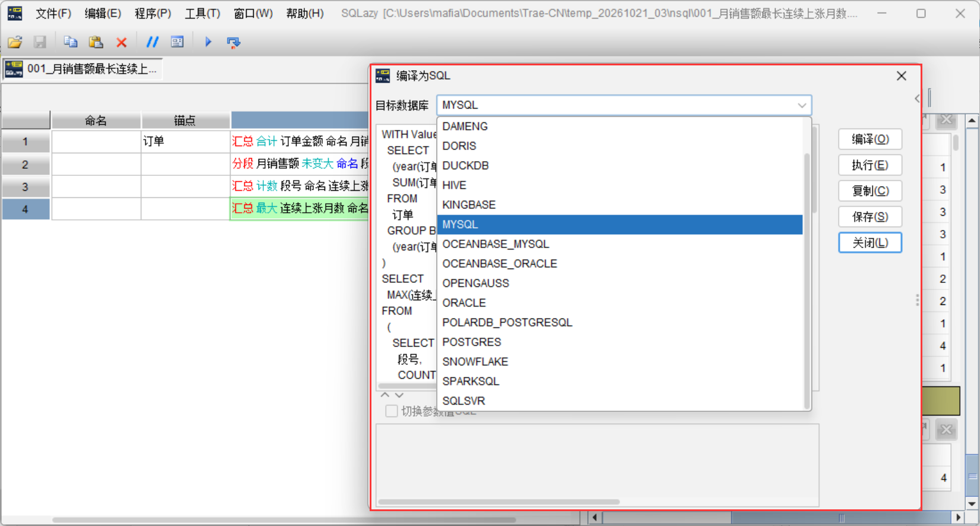Click the open file folder toolbar icon
This screenshot has height=526, width=980.
[15, 42]
